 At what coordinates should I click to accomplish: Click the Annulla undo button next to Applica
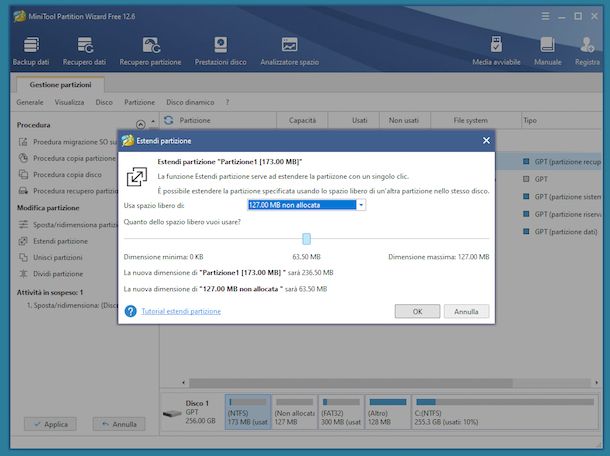tap(119, 424)
